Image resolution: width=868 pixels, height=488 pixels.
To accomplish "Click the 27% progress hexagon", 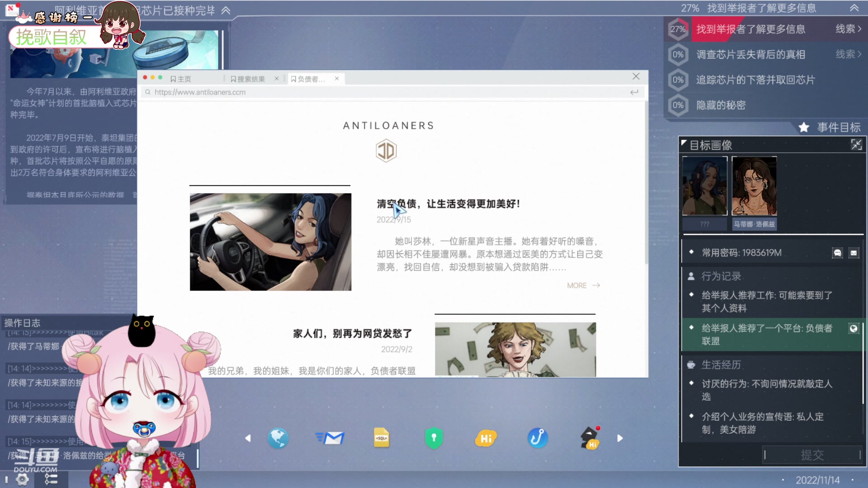I will pyautogui.click(x=678, y=29).
